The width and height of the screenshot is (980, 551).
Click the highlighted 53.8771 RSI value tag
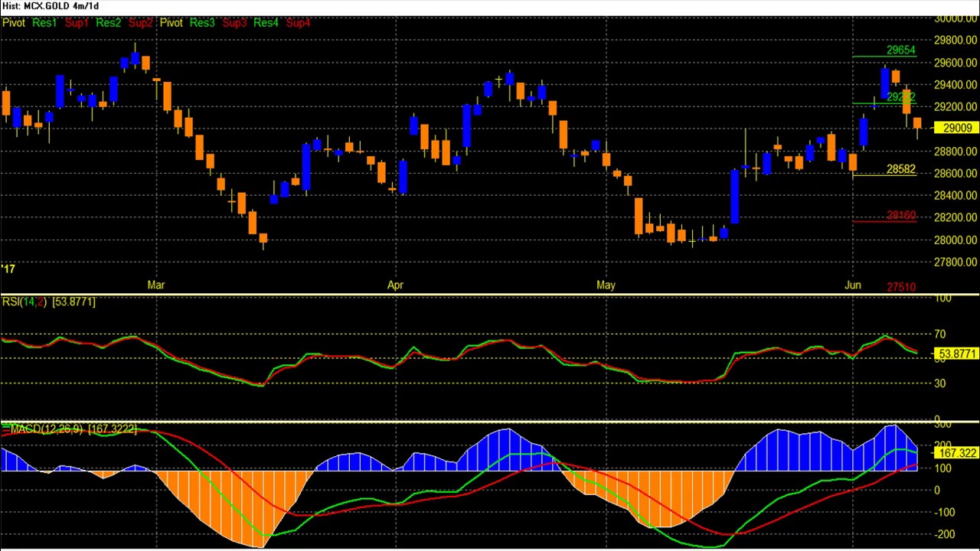tap(956, 354)
